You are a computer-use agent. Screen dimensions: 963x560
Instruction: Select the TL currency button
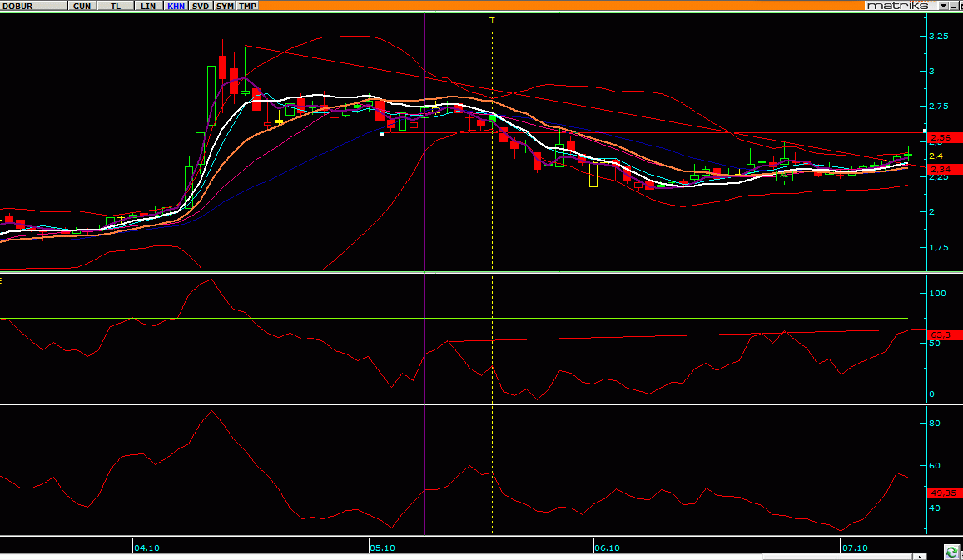pos(116,6)
